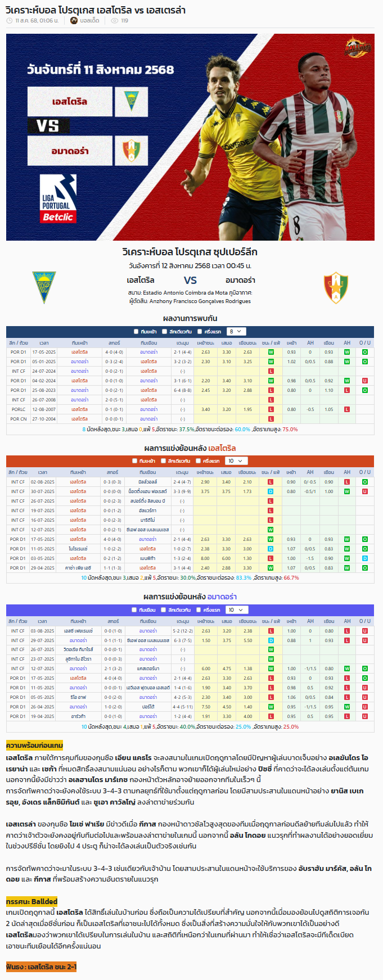383x980 pixels.
Task: Click the L badge in 19-07-2025 row
Action: click(271, 511)
